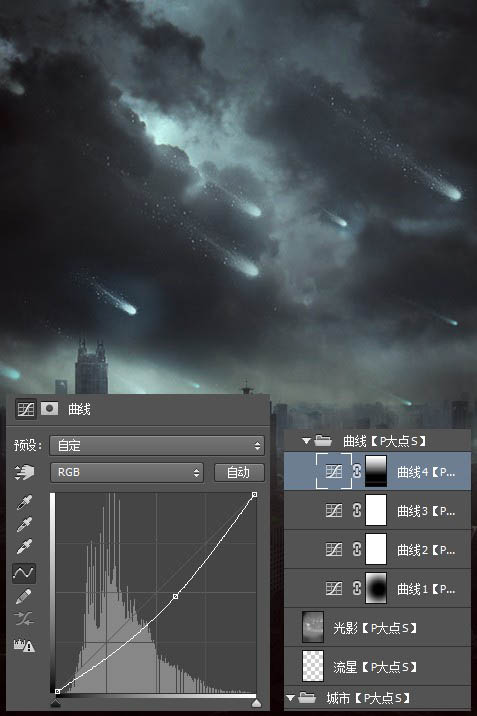The width and height of the screenshot is (477, 716).
Task: Toggle the link icon on 曲线3 layer
Action: pos(356,510)
